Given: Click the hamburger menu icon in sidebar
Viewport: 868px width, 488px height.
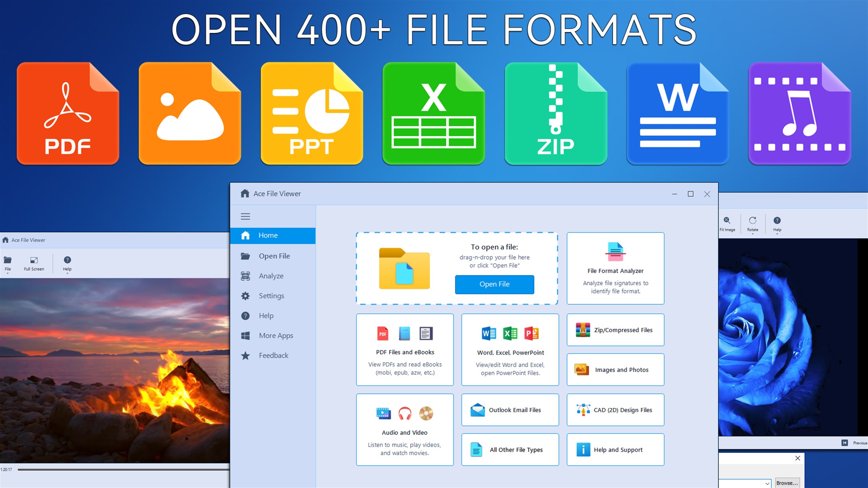Looking at the screenshot, I should click(x=245, y=217).
